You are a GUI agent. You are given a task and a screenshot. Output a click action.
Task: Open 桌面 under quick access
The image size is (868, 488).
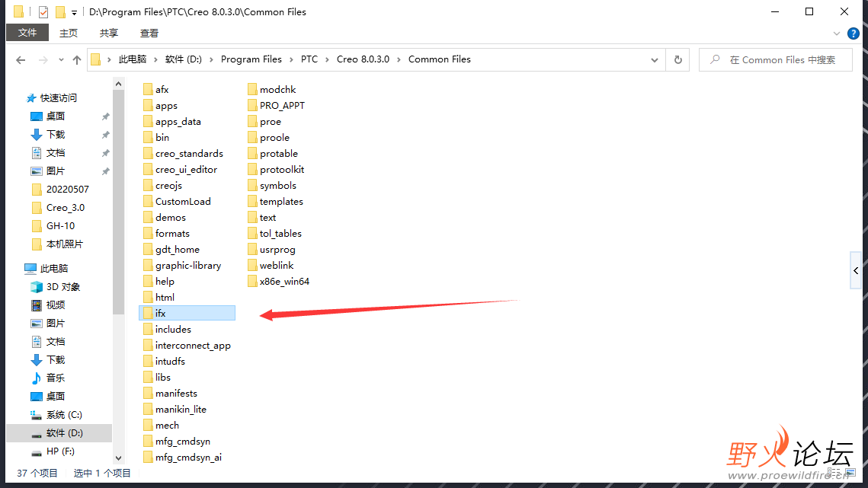pos(56,116)
